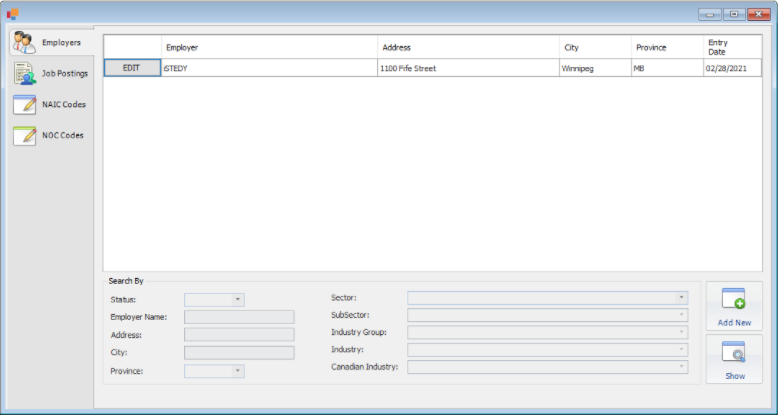The height and width of the screenshot is (415, 779).
Task: Expand the SubSector combo box
Action: click(547, 315)
